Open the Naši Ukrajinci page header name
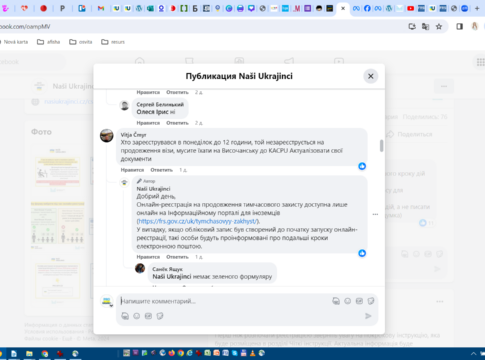This screenshot has height=360, width=485. [x=73, y=86]
